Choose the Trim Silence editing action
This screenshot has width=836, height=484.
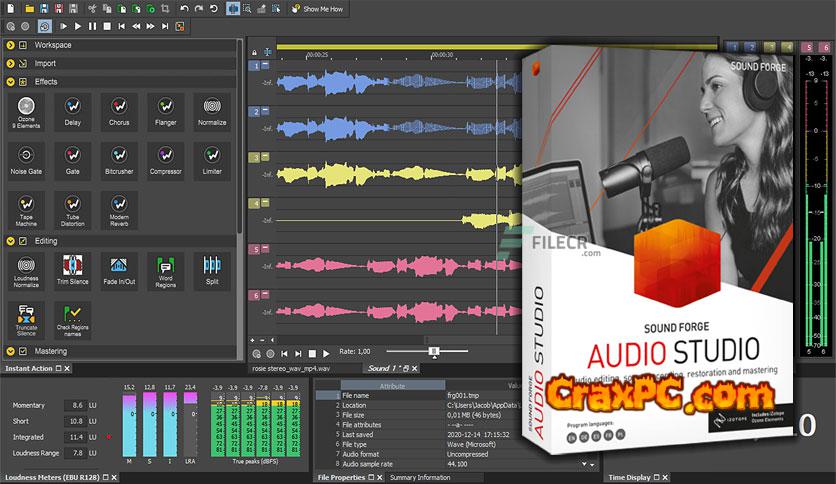(73, 272)
